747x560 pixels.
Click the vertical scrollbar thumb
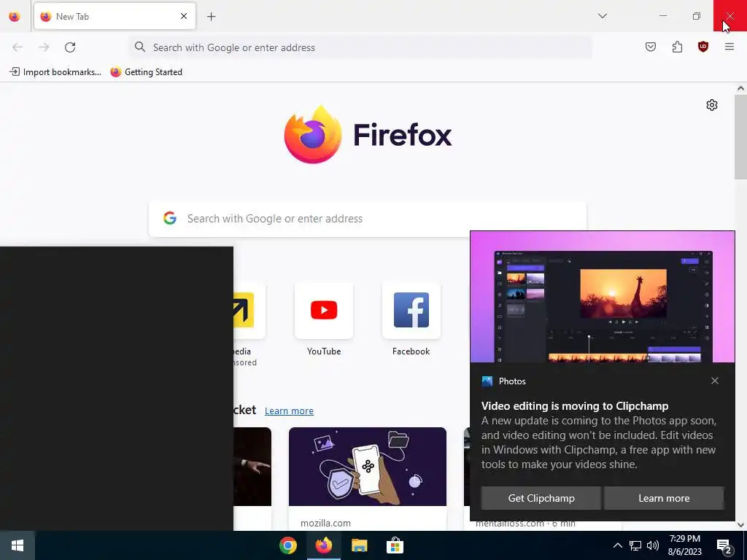coord(740,137)
